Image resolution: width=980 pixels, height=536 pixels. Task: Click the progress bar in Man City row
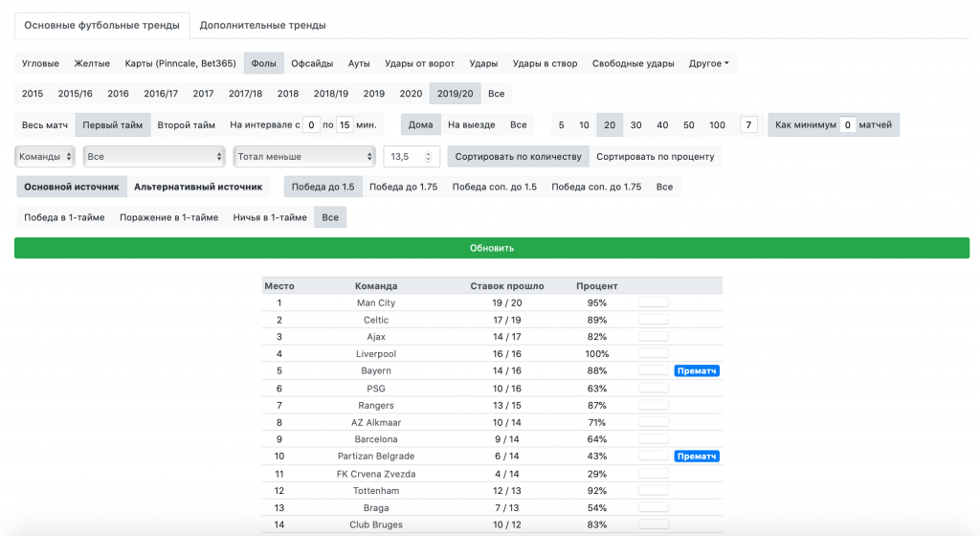pyautogui.click(x=654, y=302)
